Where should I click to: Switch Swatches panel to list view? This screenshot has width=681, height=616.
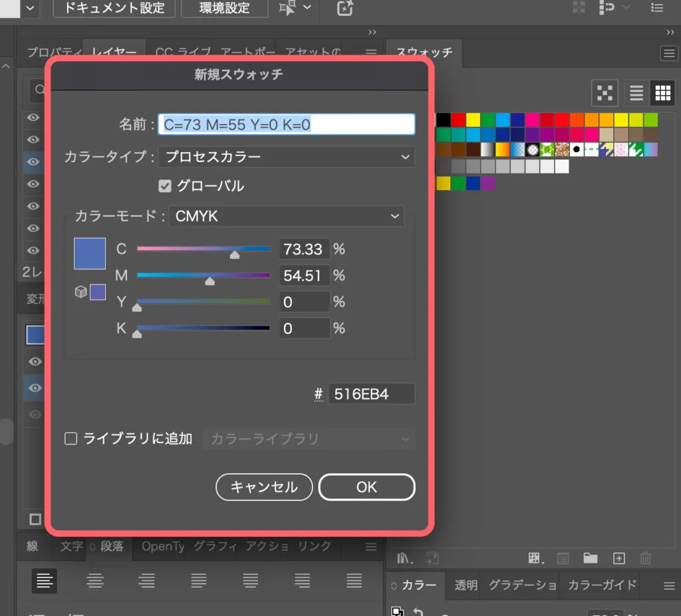635,93
